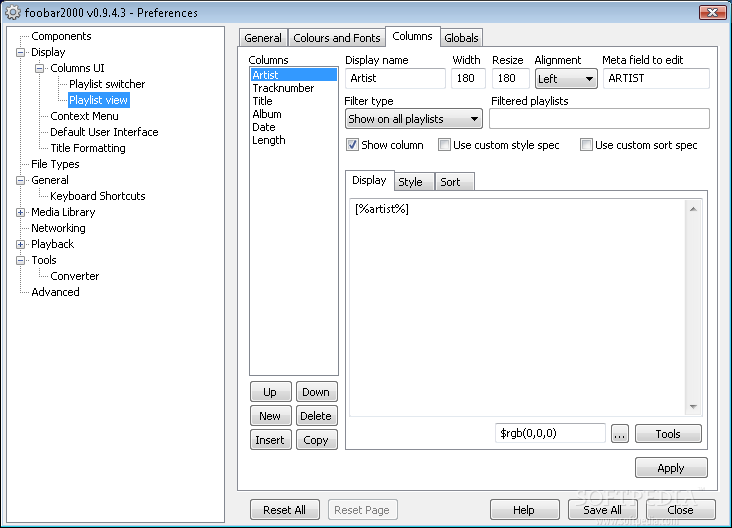732x528 pixels.
Task: Click the Display name field
Action: pos(395,78)
